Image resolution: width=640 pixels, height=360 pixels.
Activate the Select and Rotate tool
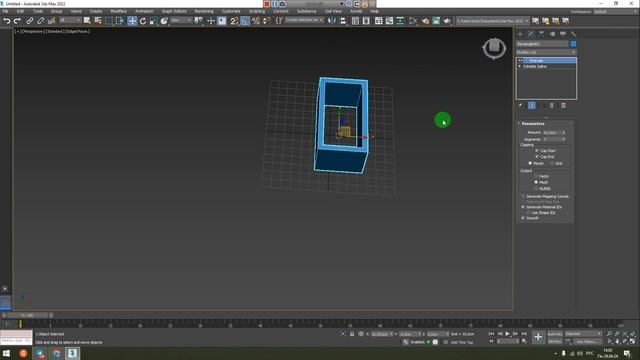[142, 20]
